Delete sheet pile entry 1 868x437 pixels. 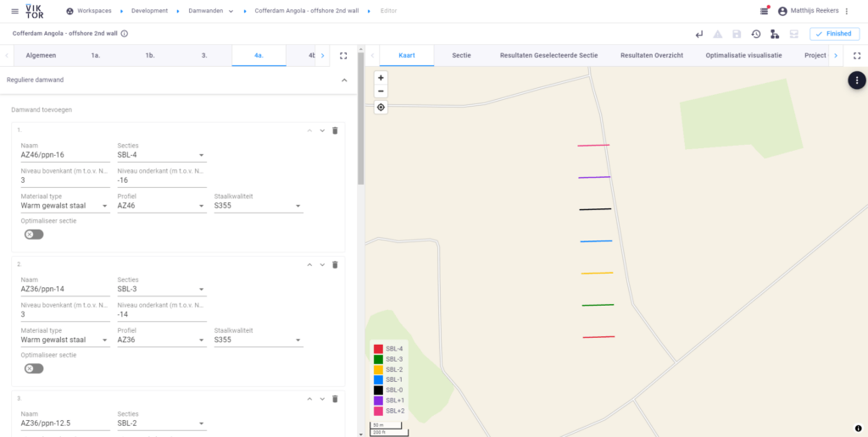pos(334,130)
